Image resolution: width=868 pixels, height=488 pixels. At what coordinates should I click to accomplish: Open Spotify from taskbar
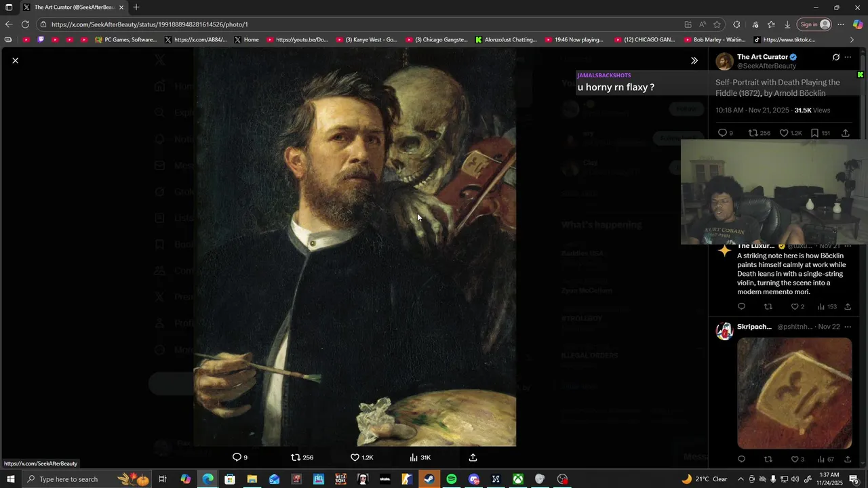[x=452, y=479]
